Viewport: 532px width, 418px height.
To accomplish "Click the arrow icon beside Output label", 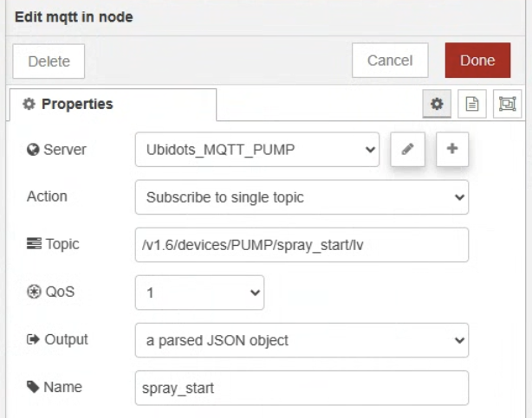I will tap(33, 340).
